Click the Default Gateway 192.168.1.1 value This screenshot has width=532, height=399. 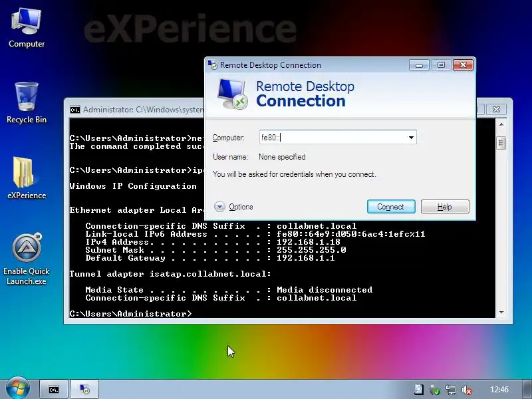[306, 258]
